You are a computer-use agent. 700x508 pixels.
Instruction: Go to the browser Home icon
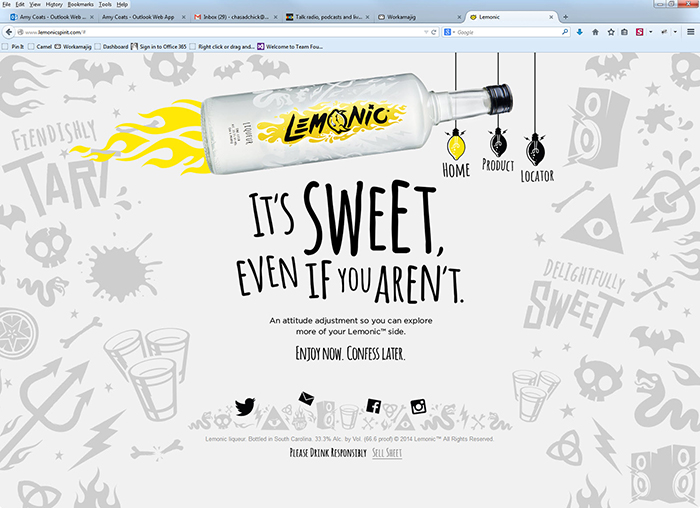595,32
